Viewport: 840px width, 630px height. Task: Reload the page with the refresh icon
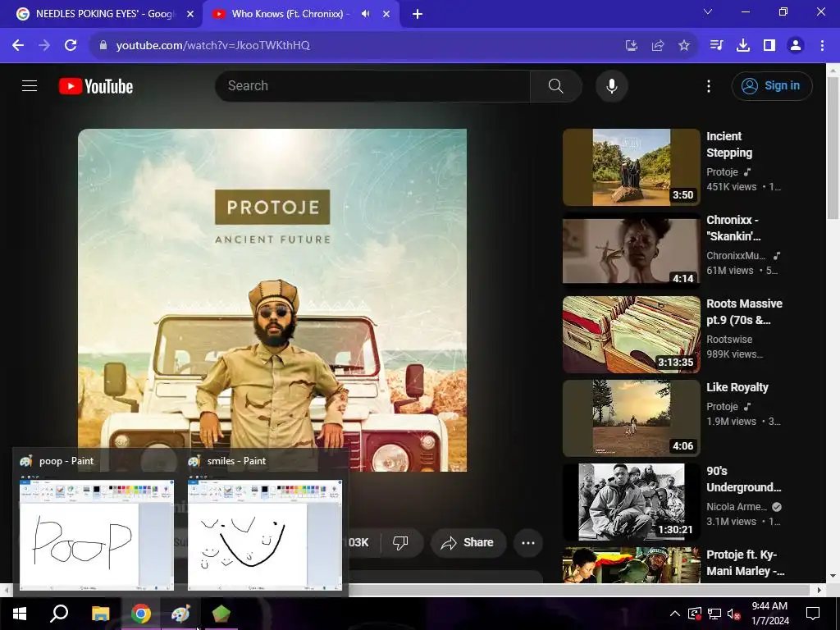click(x=71, y=46)
